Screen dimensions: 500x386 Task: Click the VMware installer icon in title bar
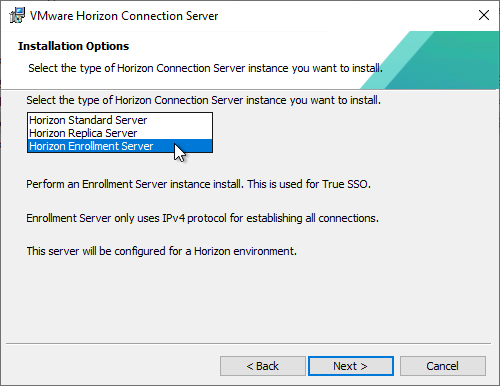[17, 15]
